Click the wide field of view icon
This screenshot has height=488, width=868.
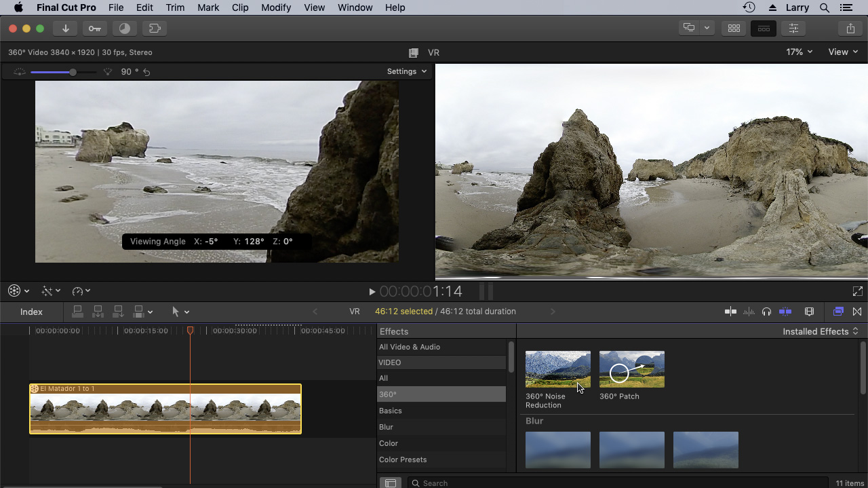point(19,72)
